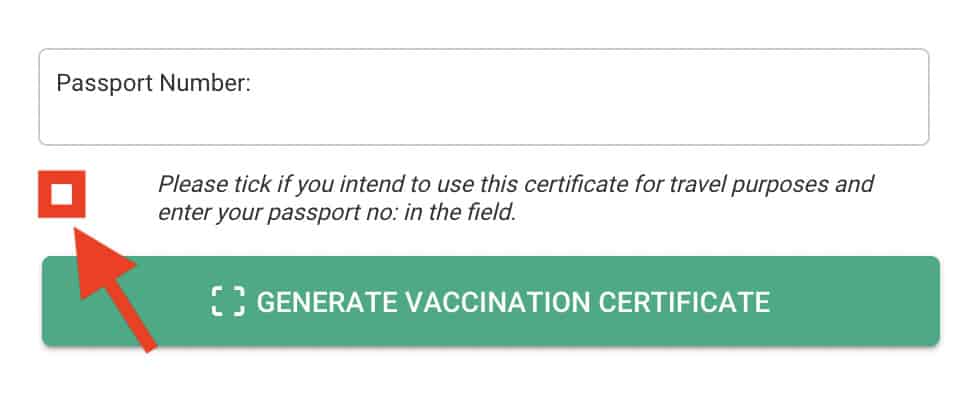The image size is (980, 398).
Task: Focus the empty passport number text box
Action: [484, 97]
